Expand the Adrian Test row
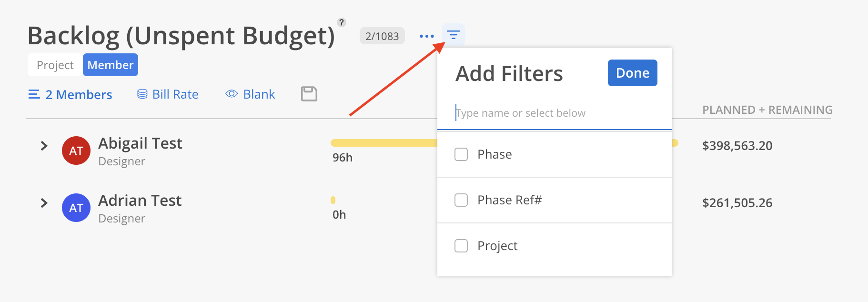The height and width of the screenshot is (302, 868). tap(44, 203)
